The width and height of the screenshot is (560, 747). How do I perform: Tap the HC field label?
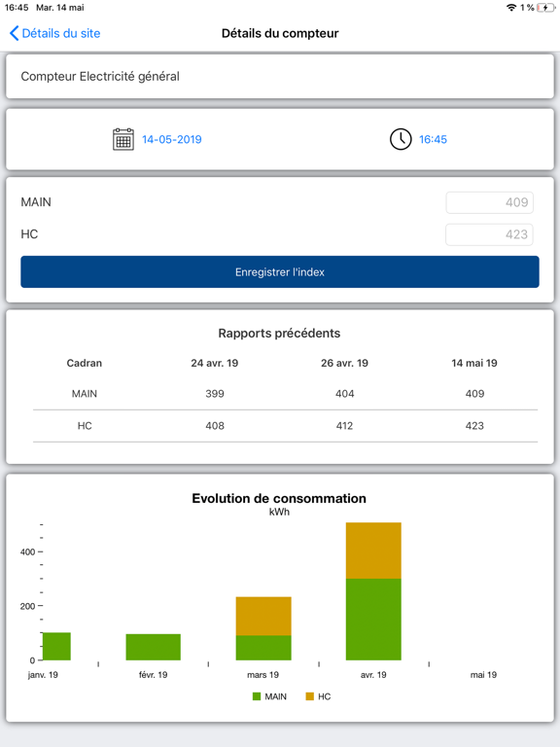tap(29, 233)
